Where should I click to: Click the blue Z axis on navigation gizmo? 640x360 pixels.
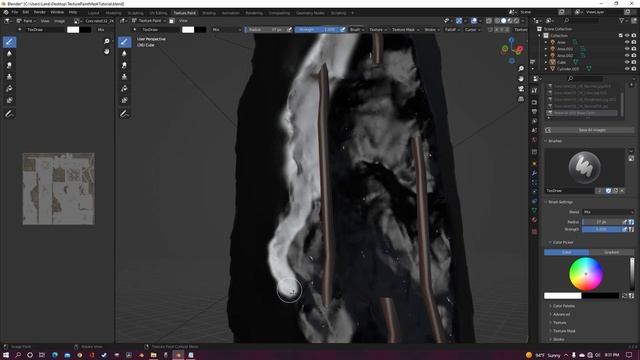tap(511, 40)
